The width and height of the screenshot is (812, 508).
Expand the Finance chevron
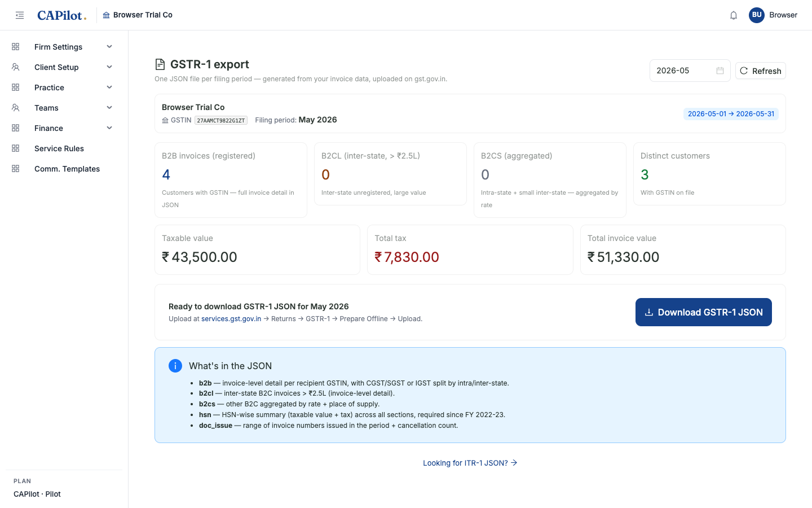(109, 128)
